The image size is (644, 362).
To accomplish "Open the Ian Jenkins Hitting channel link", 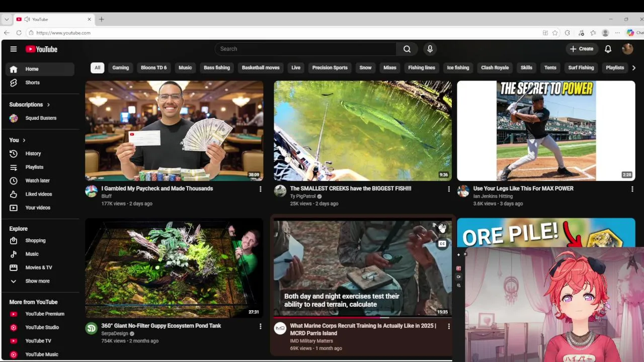I will (493, 197).
